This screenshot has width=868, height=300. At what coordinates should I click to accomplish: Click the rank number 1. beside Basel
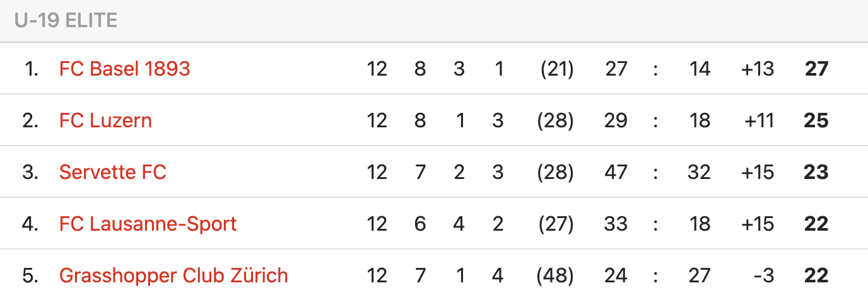[31, 69]
